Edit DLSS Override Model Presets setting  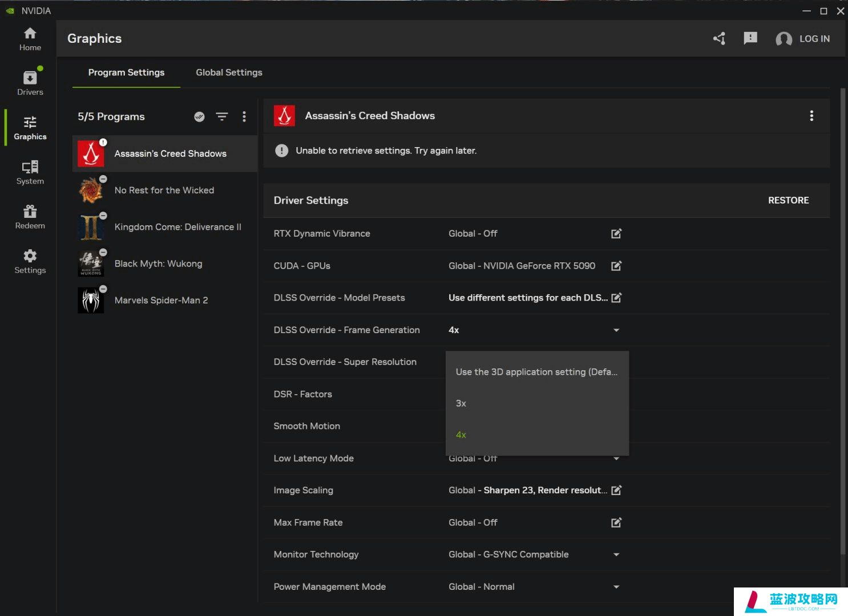[x=616, y=298]
